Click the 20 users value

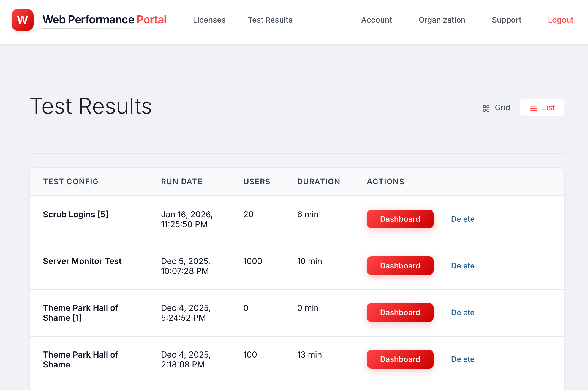point(248,214)
